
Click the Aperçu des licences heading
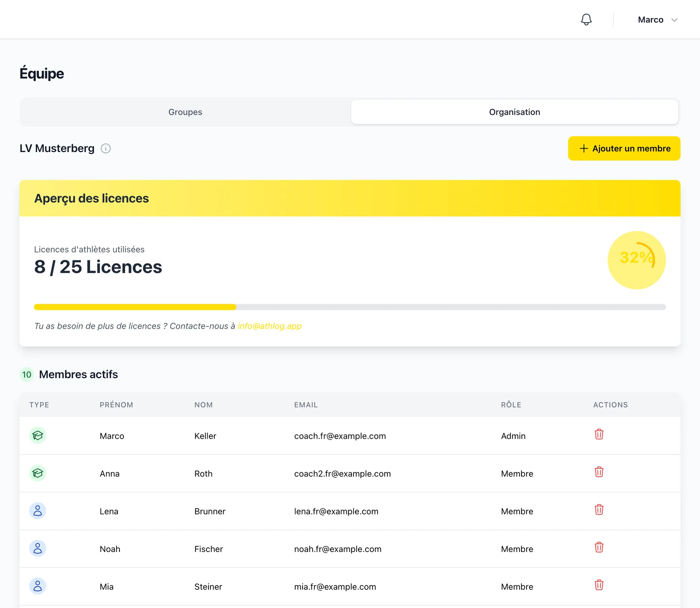point(91,198)
